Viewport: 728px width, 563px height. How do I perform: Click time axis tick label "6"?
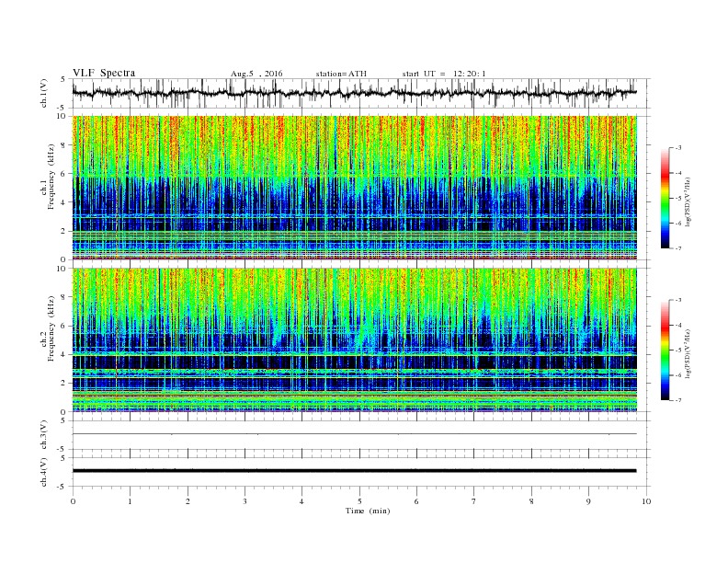pos(416,501)
